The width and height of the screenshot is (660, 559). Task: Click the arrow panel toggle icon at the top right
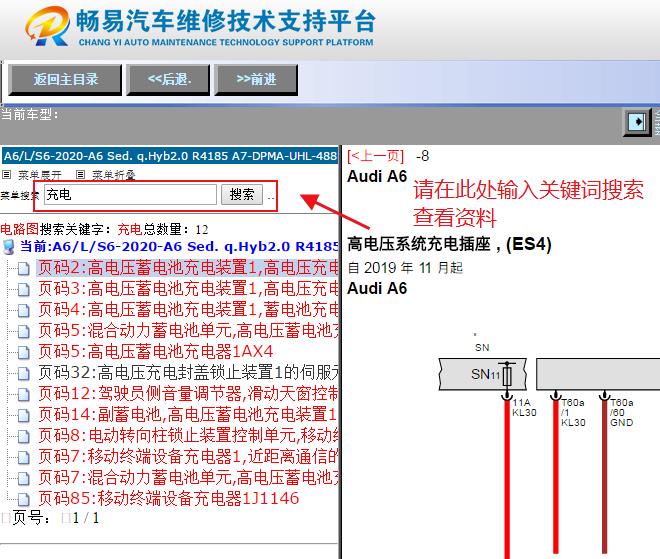(x=637, y=122)
